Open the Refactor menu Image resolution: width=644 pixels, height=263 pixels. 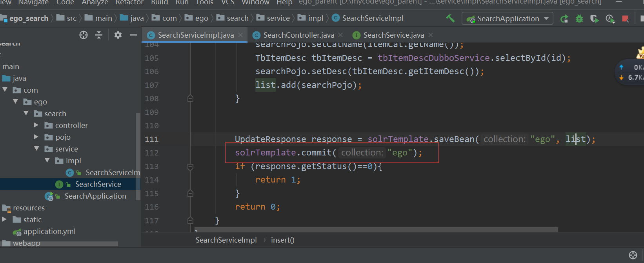tap(129, 2)
